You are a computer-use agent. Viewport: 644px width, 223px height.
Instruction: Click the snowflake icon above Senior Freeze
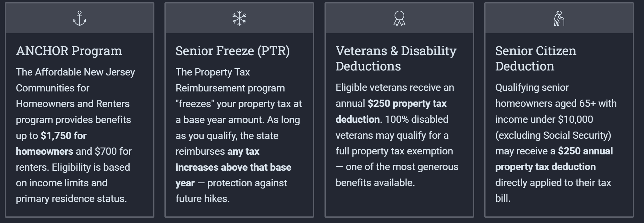tap(239, 18)
